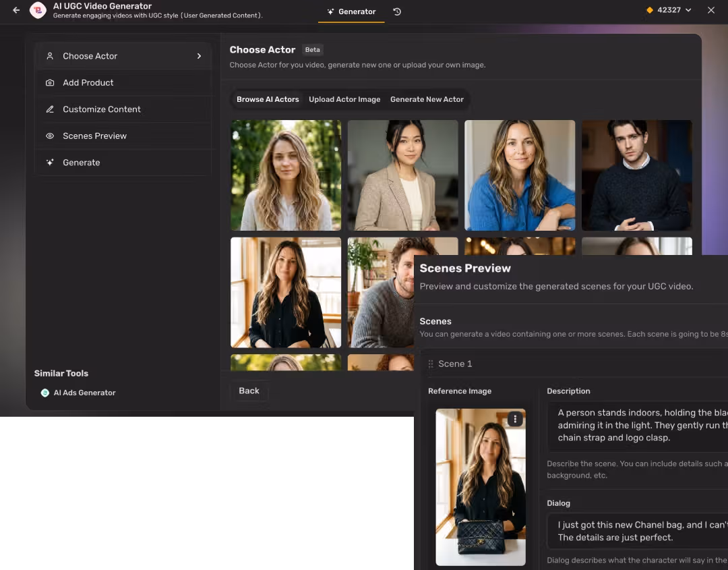
Task: Click the pencil icon beside Customize Content
Action: 50,109
